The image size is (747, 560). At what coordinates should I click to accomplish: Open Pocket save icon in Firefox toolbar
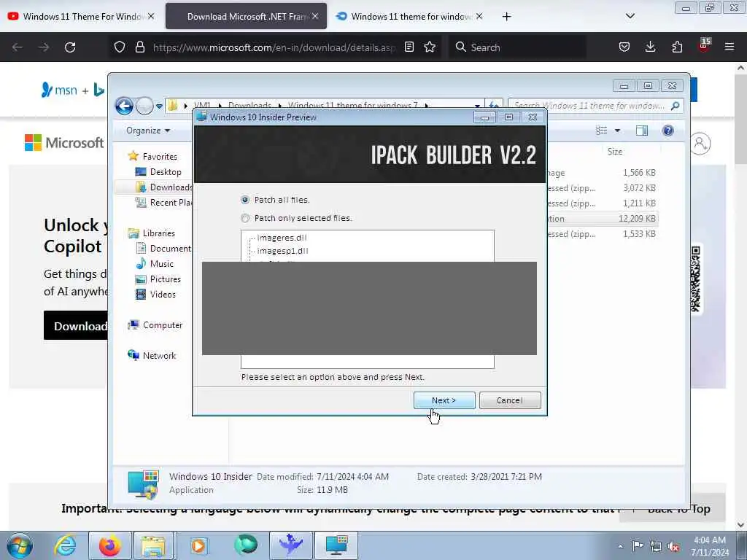coord(624,47)
